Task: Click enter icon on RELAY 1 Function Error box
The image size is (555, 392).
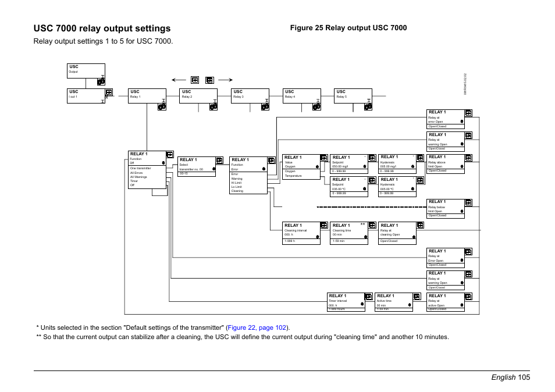Action: click(271, 161)
